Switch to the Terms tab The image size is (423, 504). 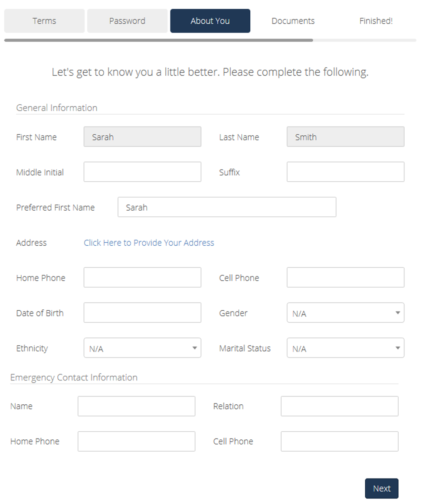tap(44, 21)
